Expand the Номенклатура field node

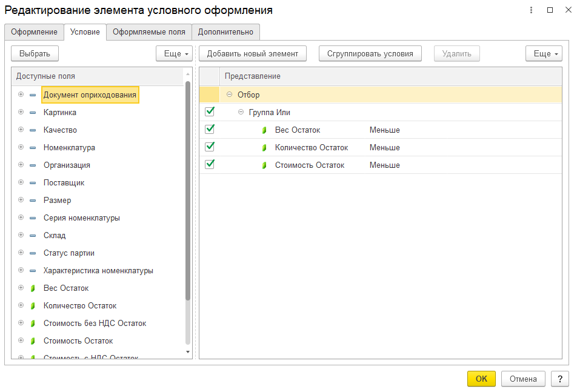point(21,147)
